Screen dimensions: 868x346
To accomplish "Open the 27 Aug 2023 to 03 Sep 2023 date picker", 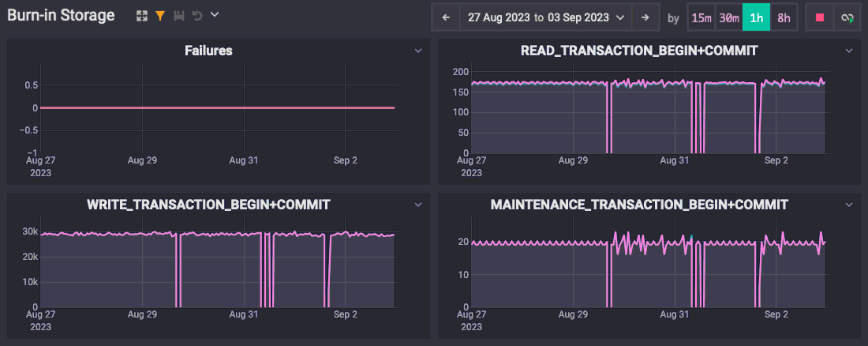I will [546, 17].
